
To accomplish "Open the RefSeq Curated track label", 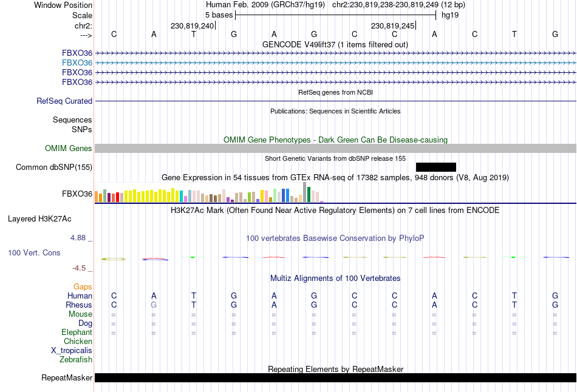I will (x=64, y=101).
